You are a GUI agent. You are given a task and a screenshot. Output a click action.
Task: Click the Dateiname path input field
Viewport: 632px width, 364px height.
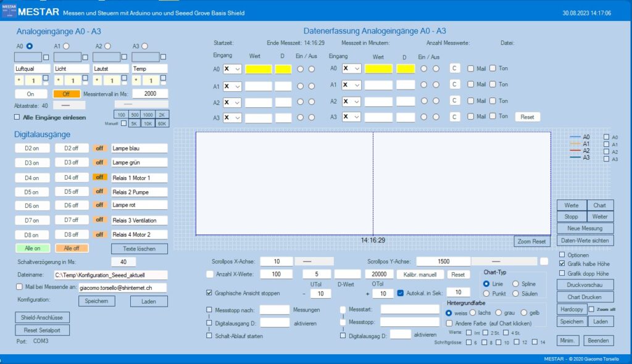coord(110,275)
